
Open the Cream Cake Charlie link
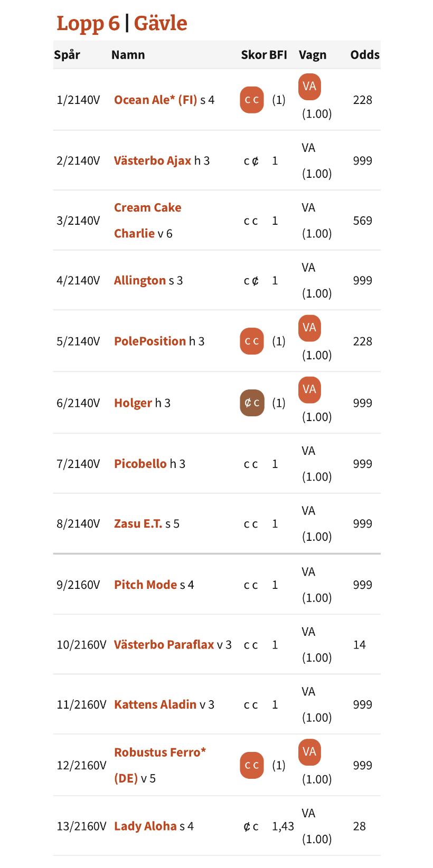pos(147,221)
